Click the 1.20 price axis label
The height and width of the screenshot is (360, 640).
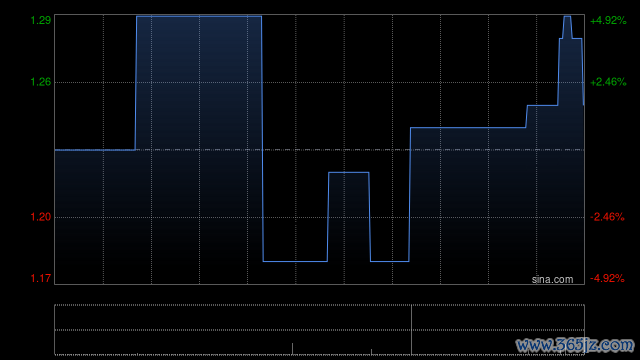pos(41,217)
